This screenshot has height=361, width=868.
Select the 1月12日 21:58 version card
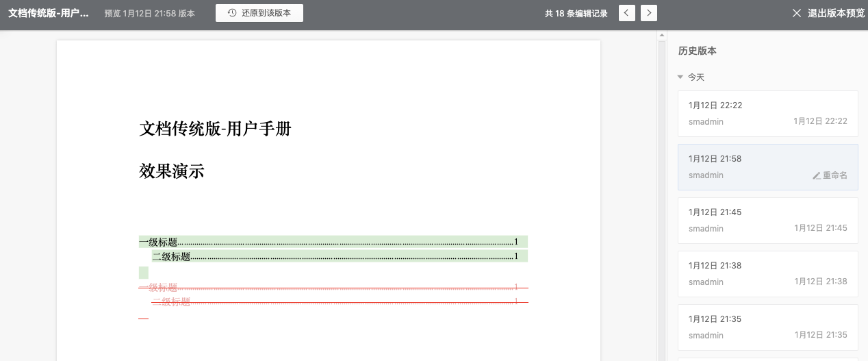pyautogui.click(x=767, y=166)
